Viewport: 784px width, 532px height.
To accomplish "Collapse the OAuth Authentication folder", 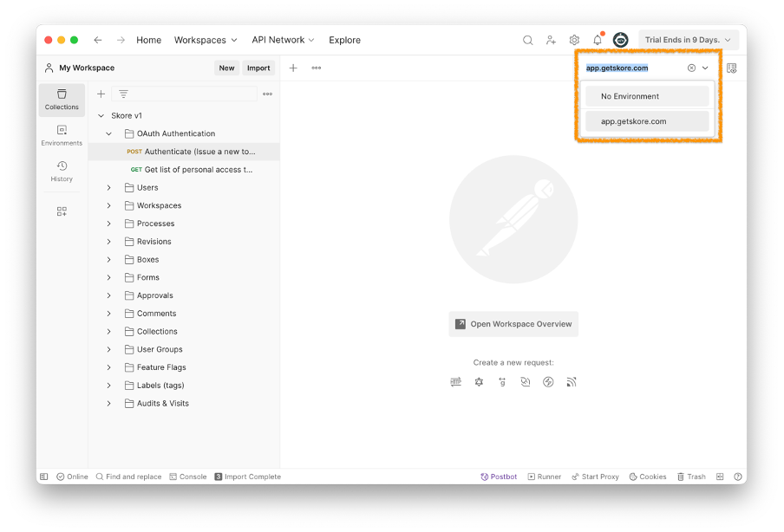I will (x=108, y=133).
